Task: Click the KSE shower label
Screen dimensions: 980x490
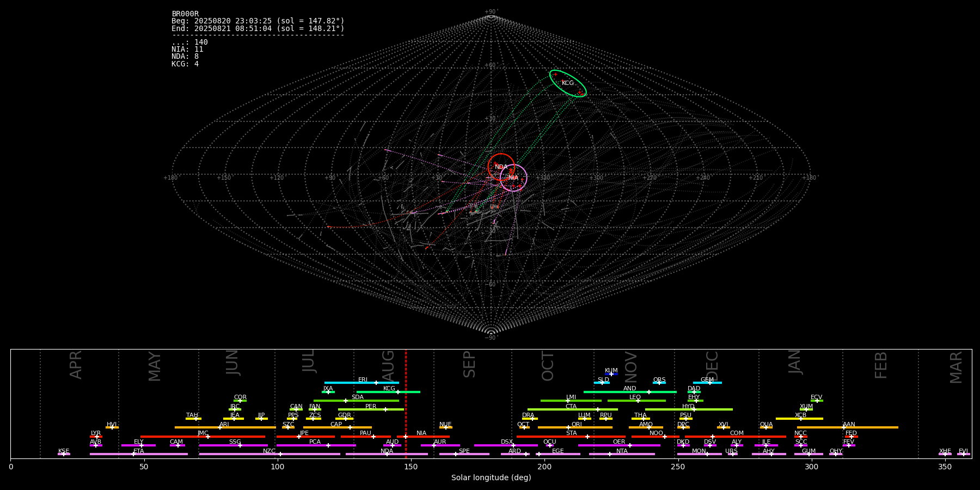Action: 64,451
